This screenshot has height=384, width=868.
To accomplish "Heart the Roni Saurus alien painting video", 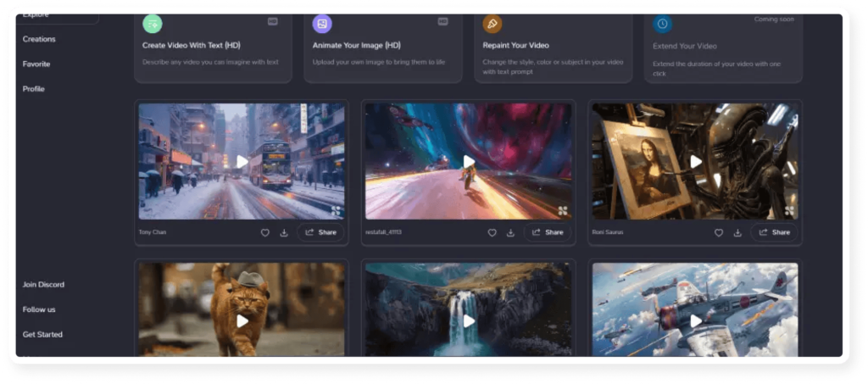I will [719, 232].
